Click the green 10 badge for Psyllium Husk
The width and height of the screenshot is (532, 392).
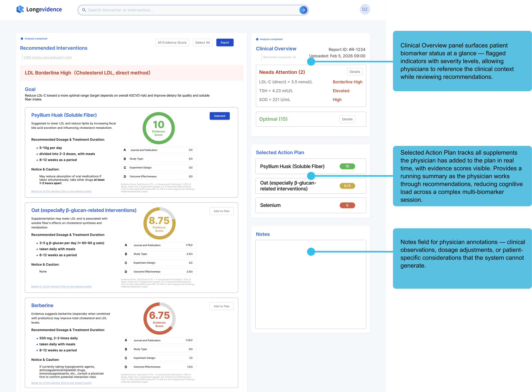(x=347, y=166)
